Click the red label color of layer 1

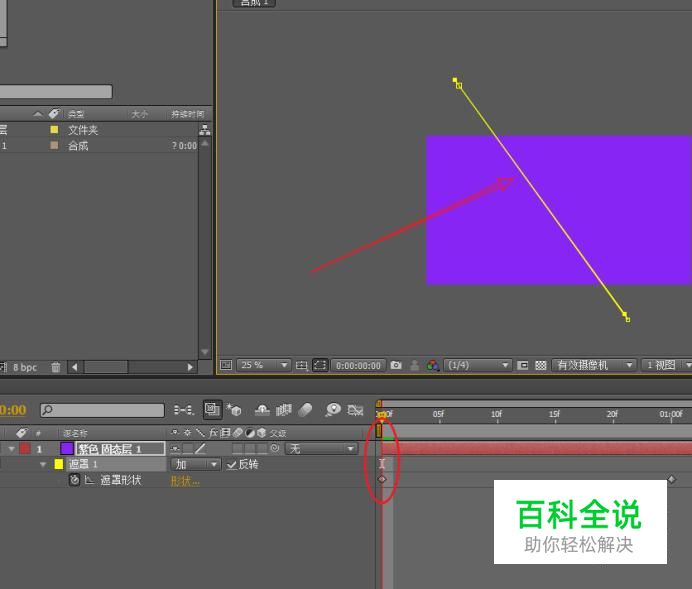(25, 449)
